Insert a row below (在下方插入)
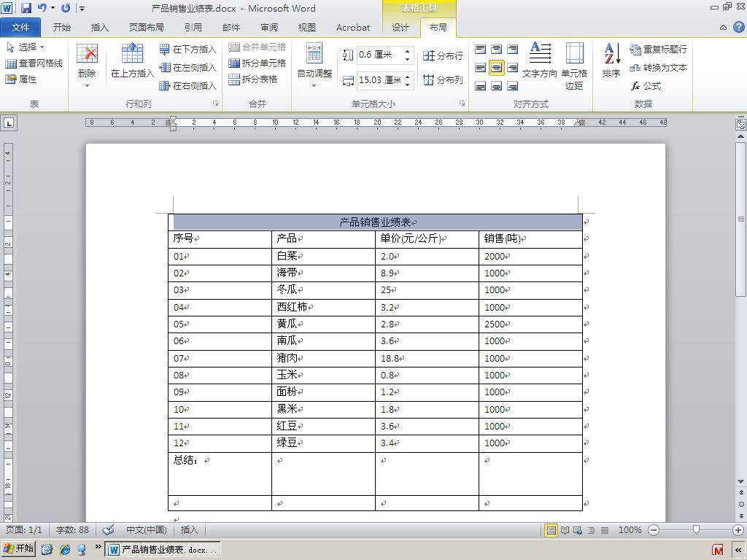Screen dimensions: 747x560 pos(187,49)
